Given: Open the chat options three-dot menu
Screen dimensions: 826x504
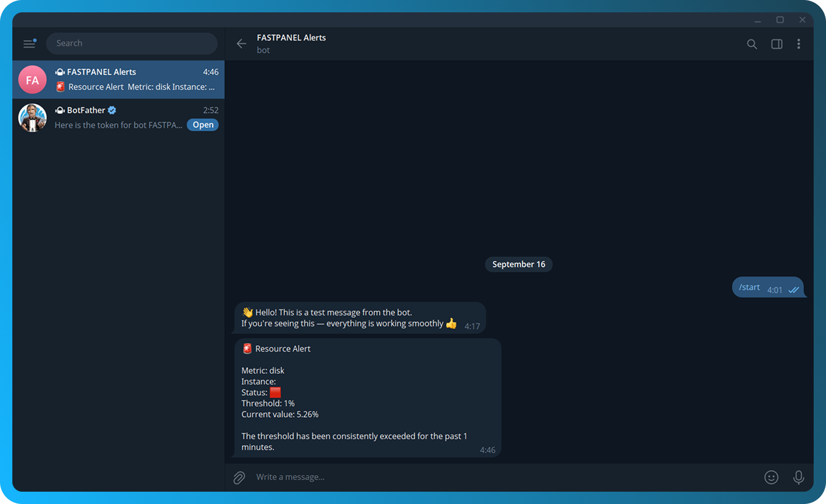Looking at the screenshot, I should (x=799, y=44).
